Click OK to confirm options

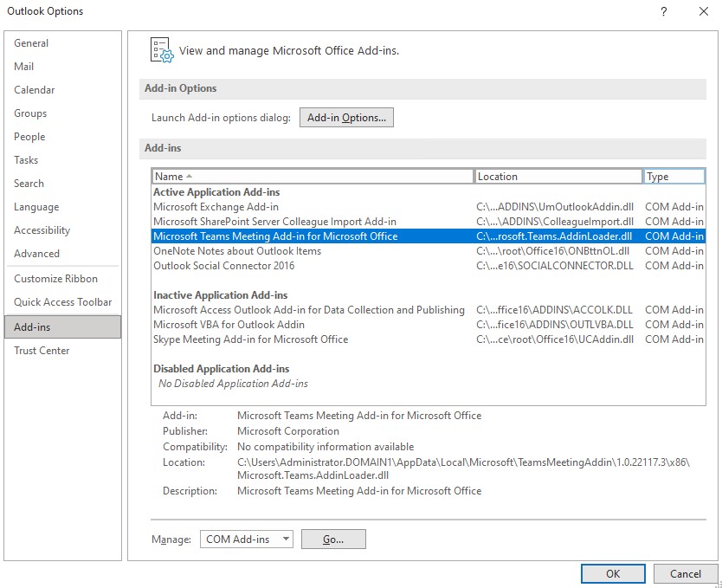(x=613, y=574)
